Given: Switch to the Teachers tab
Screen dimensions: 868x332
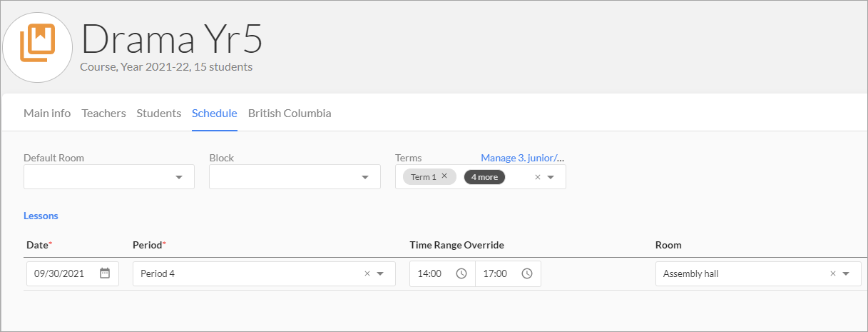Looking at the screenshot, I should click(103, 114).
